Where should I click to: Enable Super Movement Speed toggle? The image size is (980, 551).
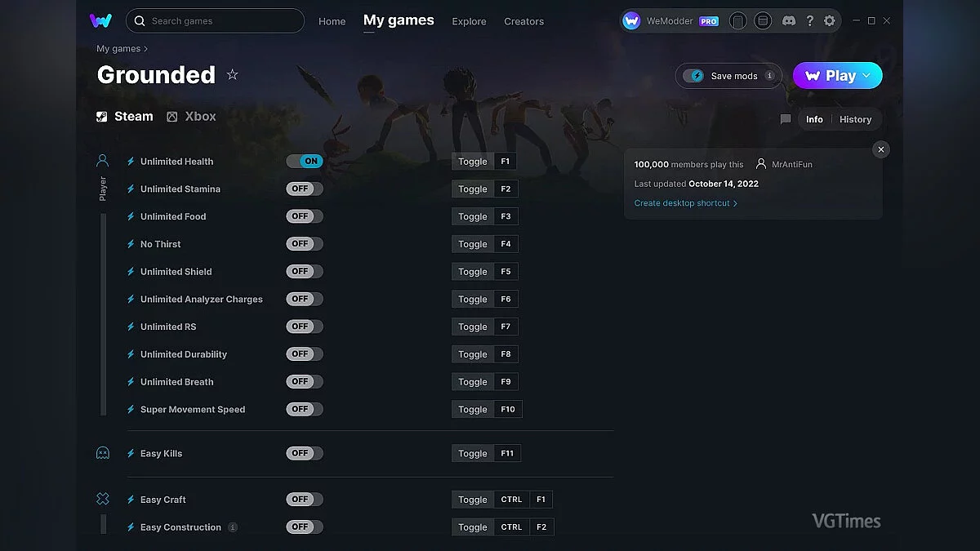pyautogui.click(x=305, y=409)
